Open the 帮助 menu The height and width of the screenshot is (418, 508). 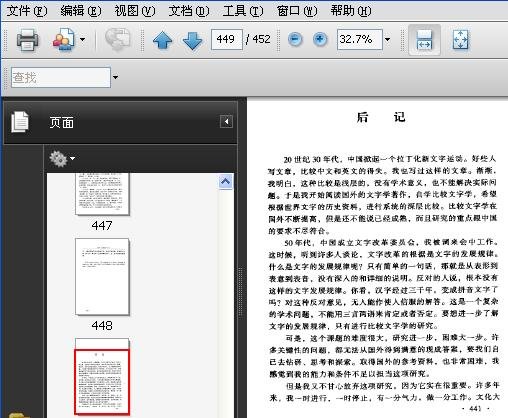click(x=351, y=11)
